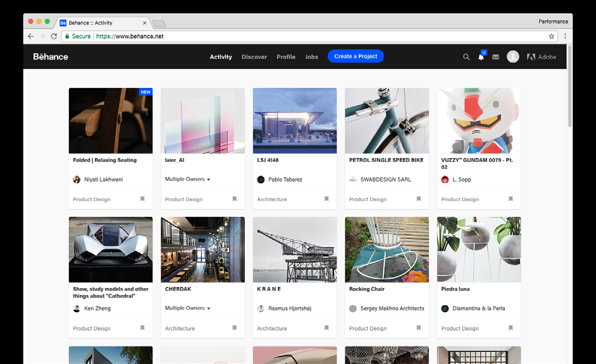Select the Activity nav item

221,57
